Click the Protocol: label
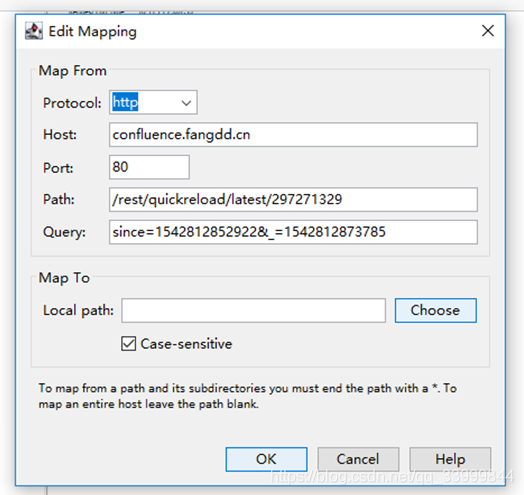The image size is (524, 495). pos(72,103)
